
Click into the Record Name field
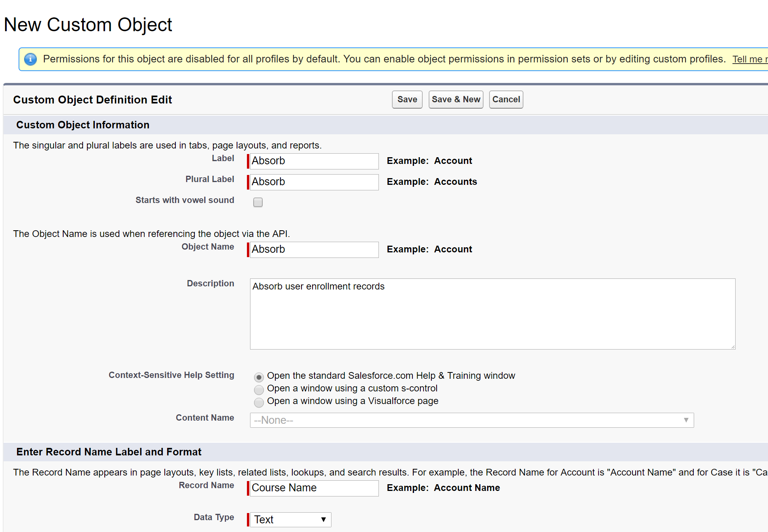314,488
